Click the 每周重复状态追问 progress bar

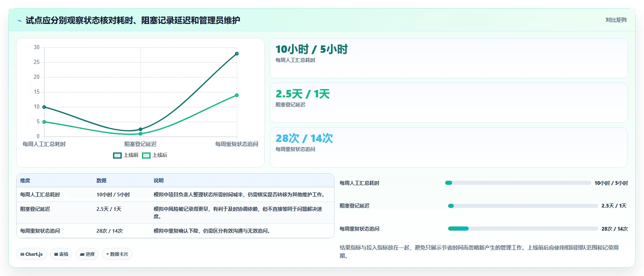click(x=523, y=229)
